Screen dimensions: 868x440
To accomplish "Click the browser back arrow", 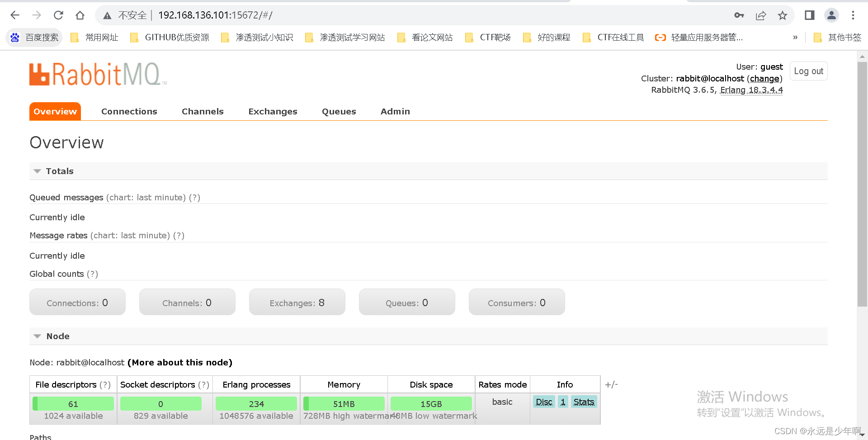I will point(15,15).
